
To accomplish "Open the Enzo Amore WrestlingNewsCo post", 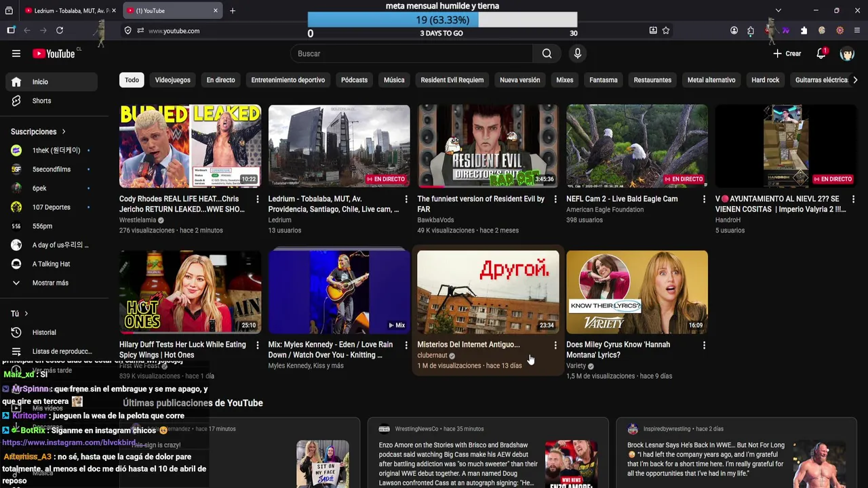I will point(488,454).
